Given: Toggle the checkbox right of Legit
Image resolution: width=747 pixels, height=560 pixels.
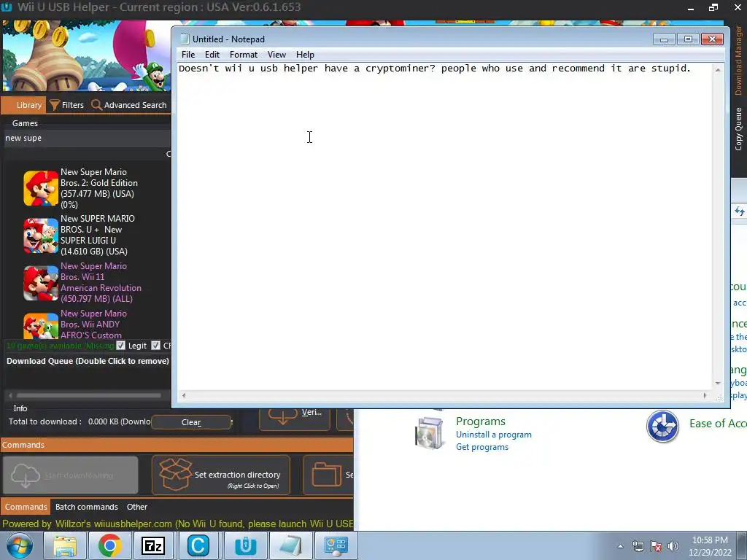Looking at the screenshot, I should coord(155,345).
